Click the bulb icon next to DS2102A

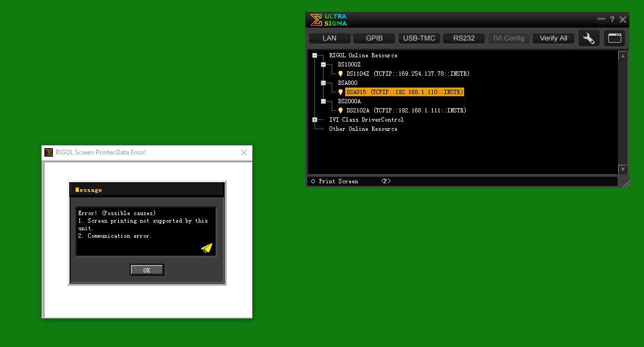point(340,110)
